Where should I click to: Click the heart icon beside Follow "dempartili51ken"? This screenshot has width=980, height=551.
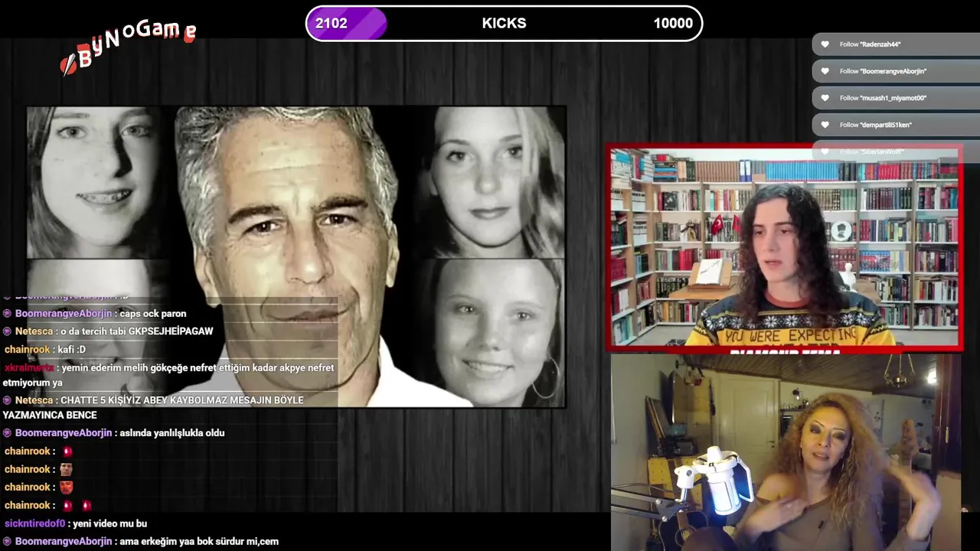coord(825,125)
